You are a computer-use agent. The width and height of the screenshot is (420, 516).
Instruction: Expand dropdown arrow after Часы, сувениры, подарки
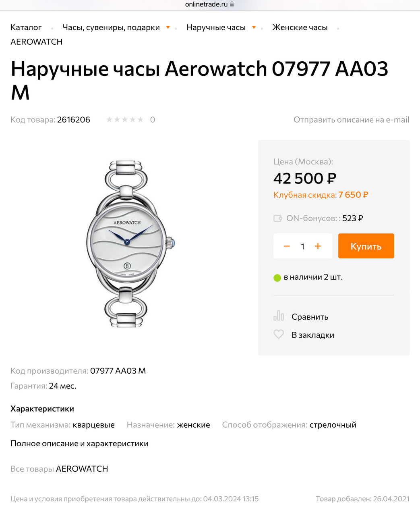tap(168, 27)
